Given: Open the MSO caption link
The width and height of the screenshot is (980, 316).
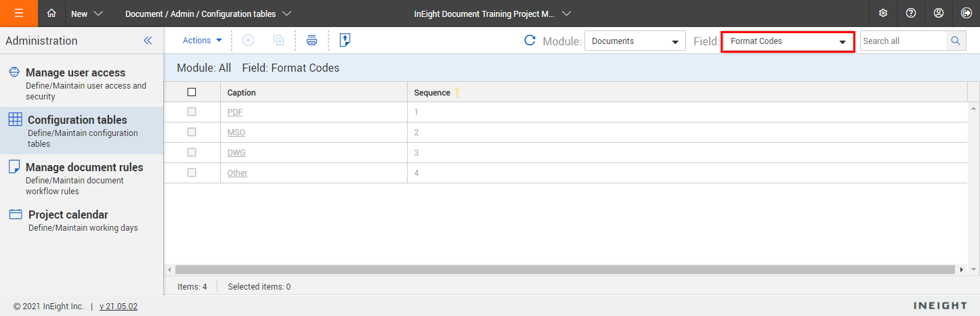Looking at the screenshot, I should [236, 132].
